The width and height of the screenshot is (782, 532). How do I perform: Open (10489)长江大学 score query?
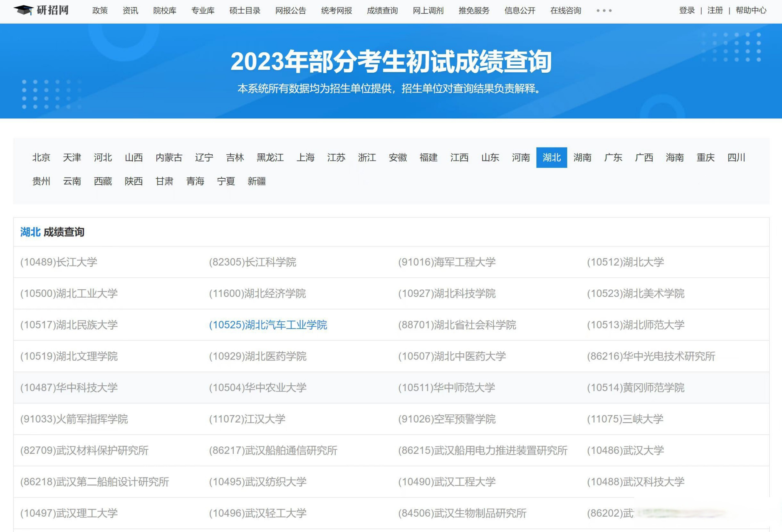click(59, 262)
